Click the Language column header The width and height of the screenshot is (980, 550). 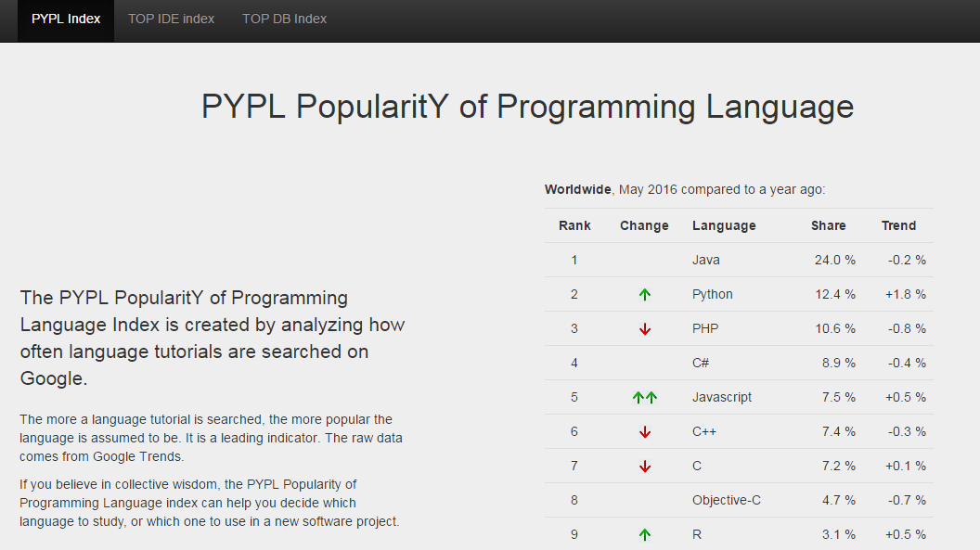[x=724, y=225]
